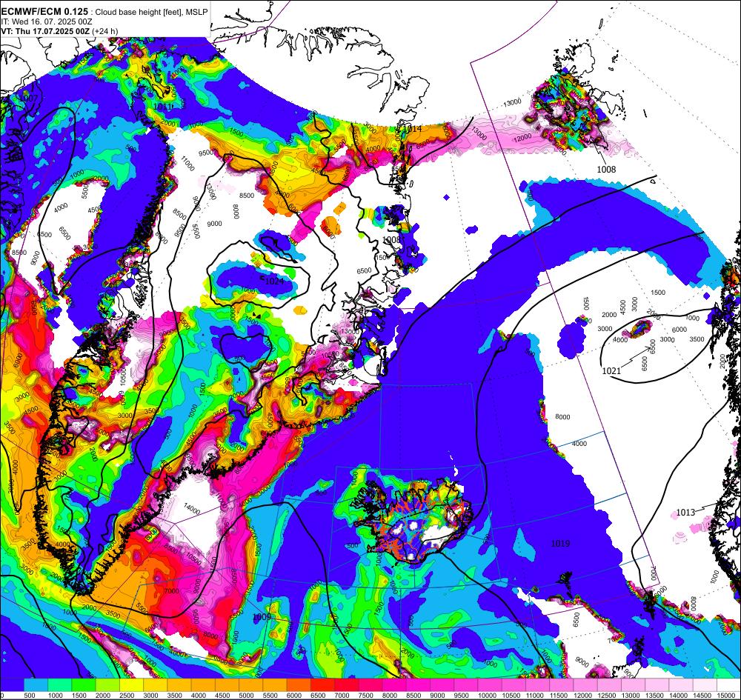Image resolution: width=741 pixels, height=700 pixels.
Task: Click the "Cloud base height [feet], MSLP" title text
Action: click(151, 13)
